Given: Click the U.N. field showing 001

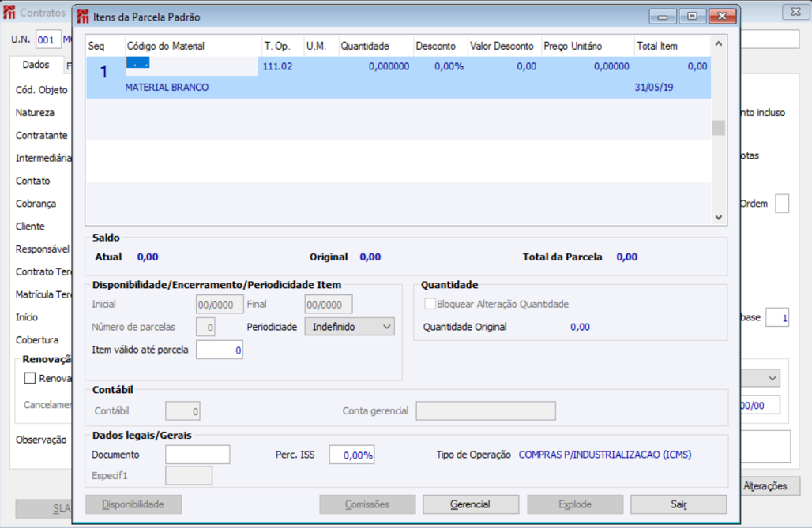Looking at the screenshot, I should tap(48, 40).
